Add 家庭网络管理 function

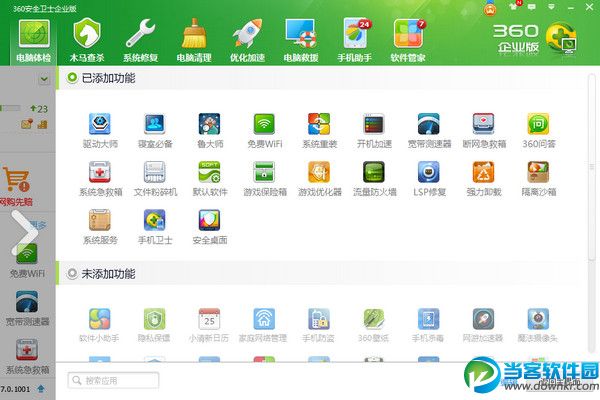tap(263, 325)
